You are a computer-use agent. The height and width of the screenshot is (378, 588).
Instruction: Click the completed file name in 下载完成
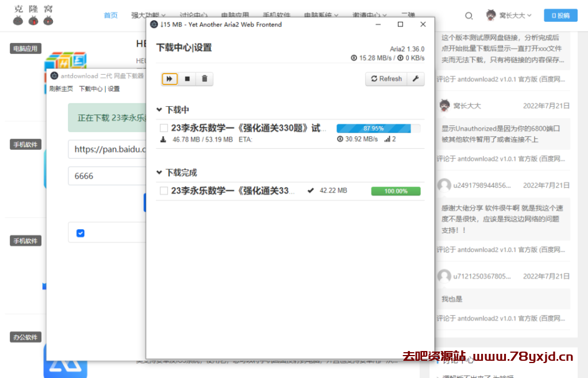click(x=233, y=191)
